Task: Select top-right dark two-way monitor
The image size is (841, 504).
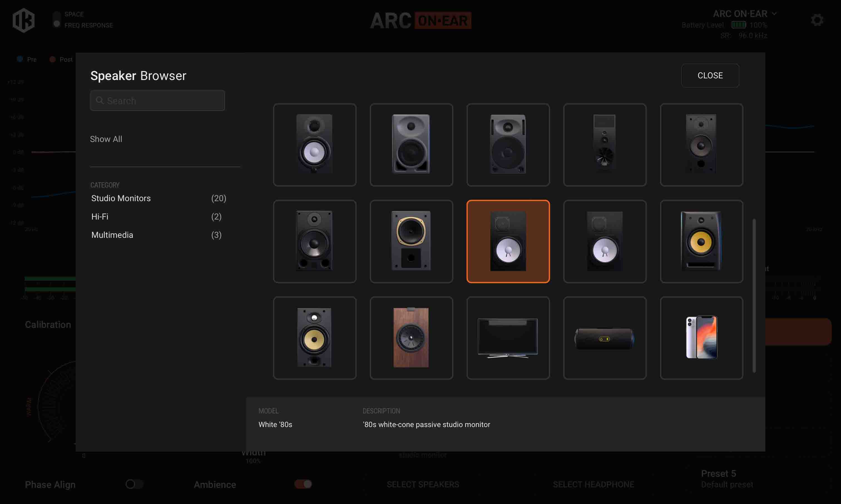Action: pos(701,145)
